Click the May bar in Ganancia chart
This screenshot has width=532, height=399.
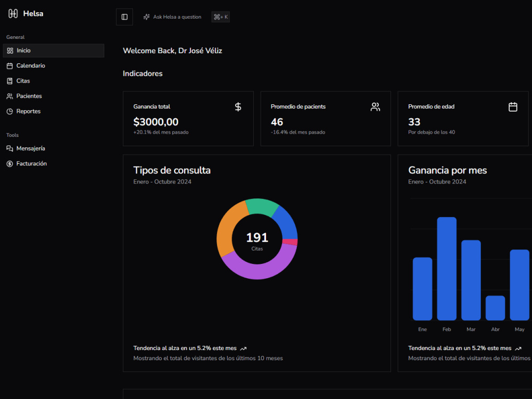point(519,285)
